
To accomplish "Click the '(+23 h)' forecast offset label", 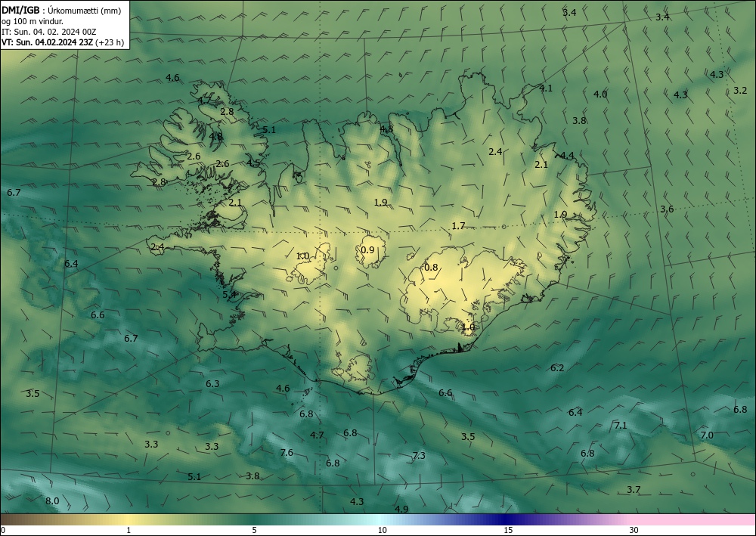I will pos(110,42).
